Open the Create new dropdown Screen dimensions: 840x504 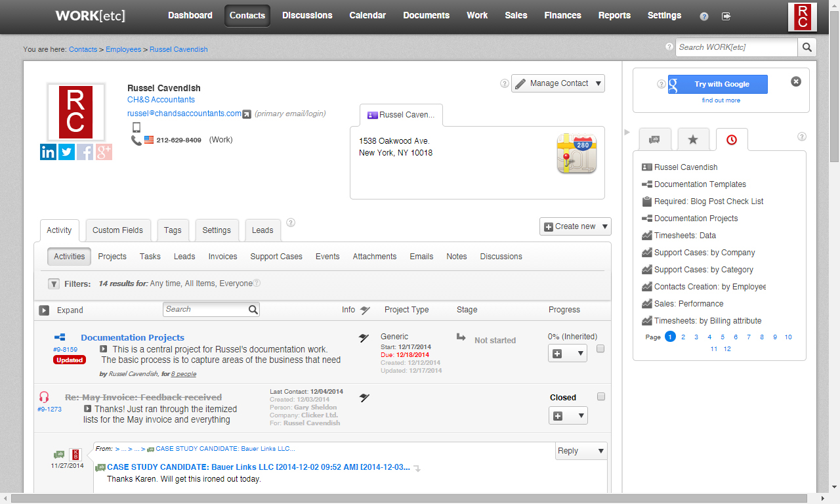pos(575,226)
